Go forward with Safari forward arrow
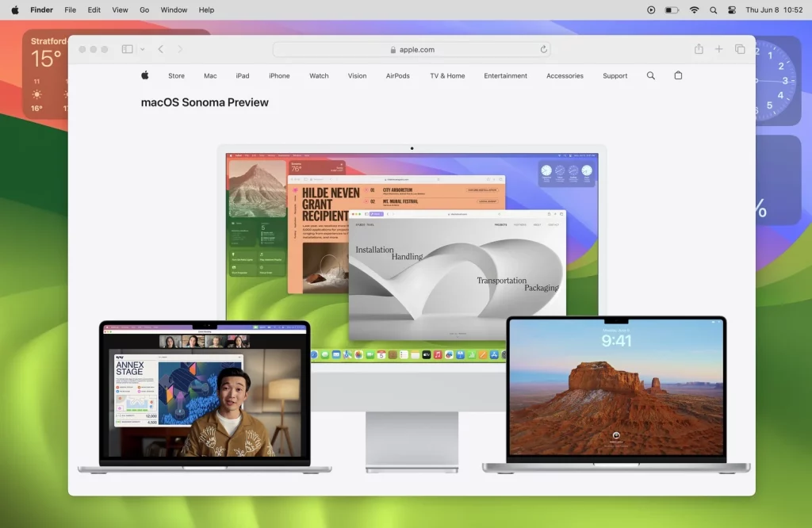Image resolution: width=812 pixels, height=528 pixels. 180,49
